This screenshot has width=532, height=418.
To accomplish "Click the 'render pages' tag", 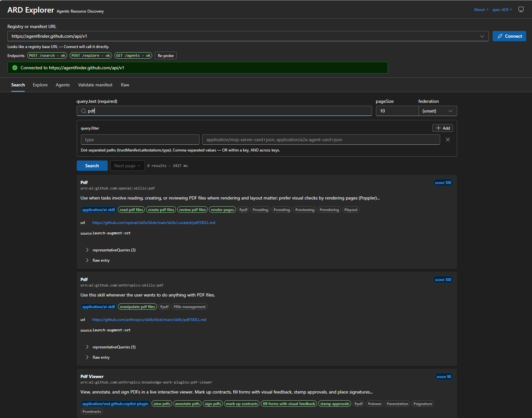I will [x=222, y=210].
